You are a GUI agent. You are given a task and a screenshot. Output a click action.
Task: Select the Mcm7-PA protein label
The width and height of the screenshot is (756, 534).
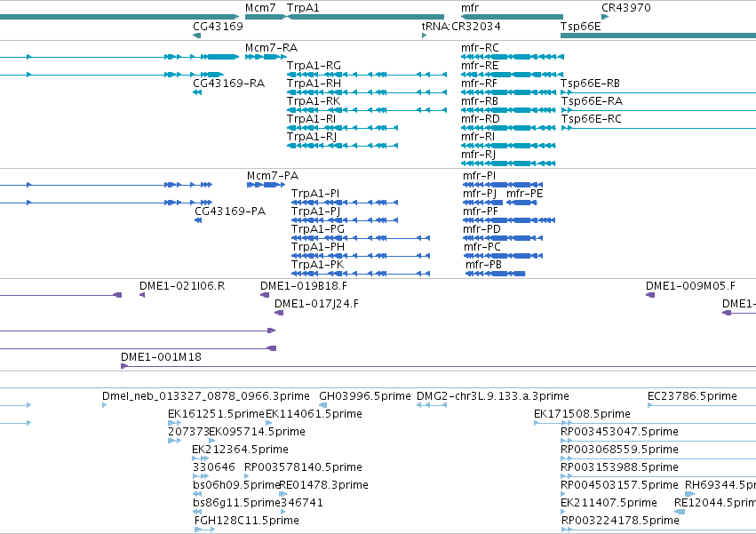click(273, 176)
